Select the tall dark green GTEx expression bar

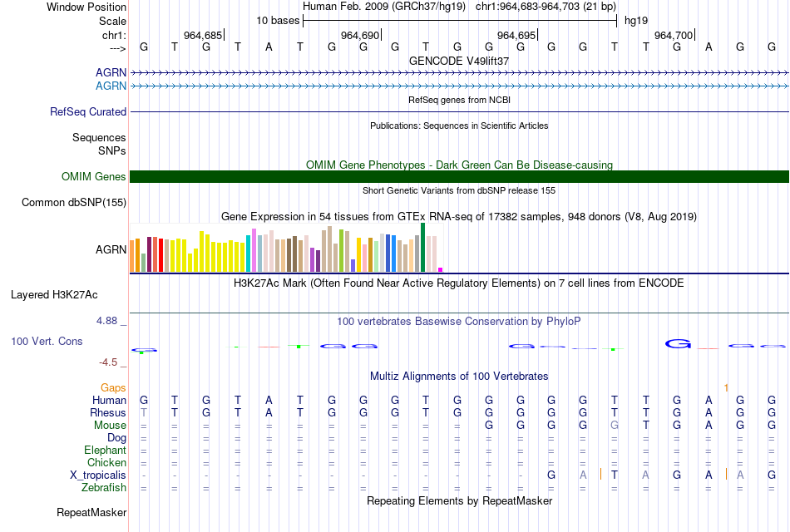click(x=422, y=248)
